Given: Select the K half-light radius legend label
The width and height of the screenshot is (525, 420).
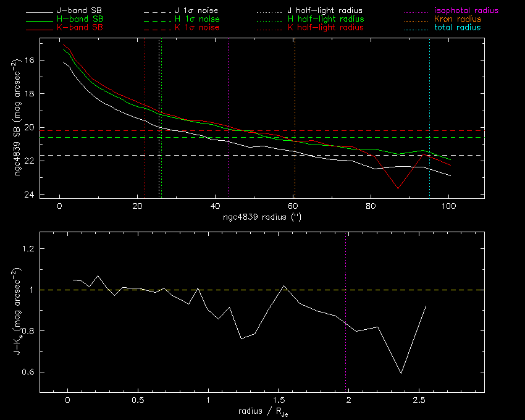Looking at the screenshot, I should point(325,28).
